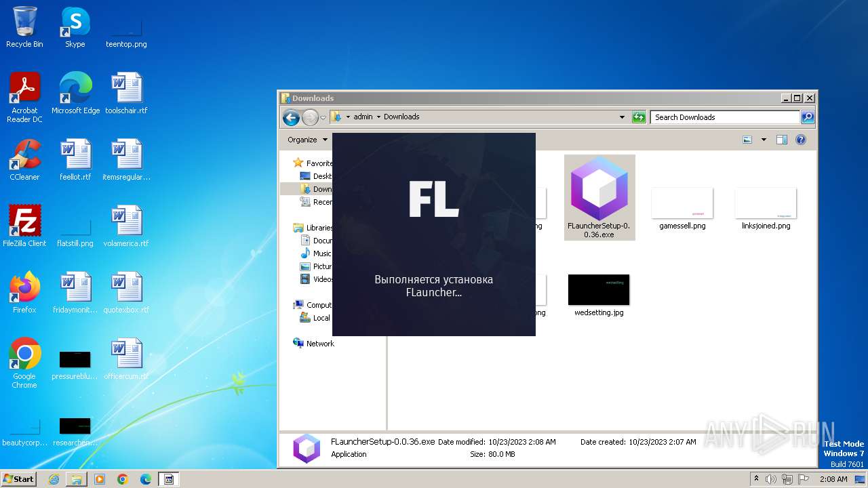The image size is (868, 488).
Task: Open the Microsoft Edge desktop shortcut
Action: pos(75,94)
